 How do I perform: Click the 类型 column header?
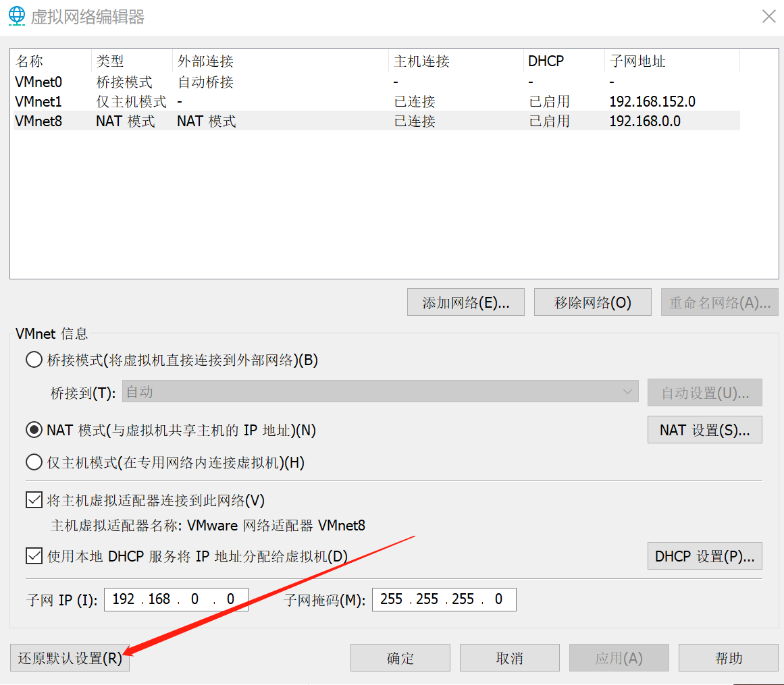(132, 61)
